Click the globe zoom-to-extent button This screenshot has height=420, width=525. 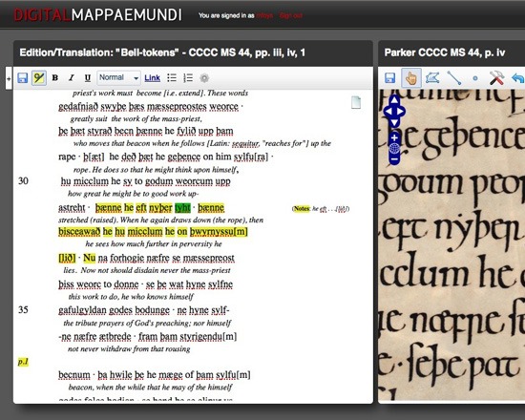click(394, 148)
